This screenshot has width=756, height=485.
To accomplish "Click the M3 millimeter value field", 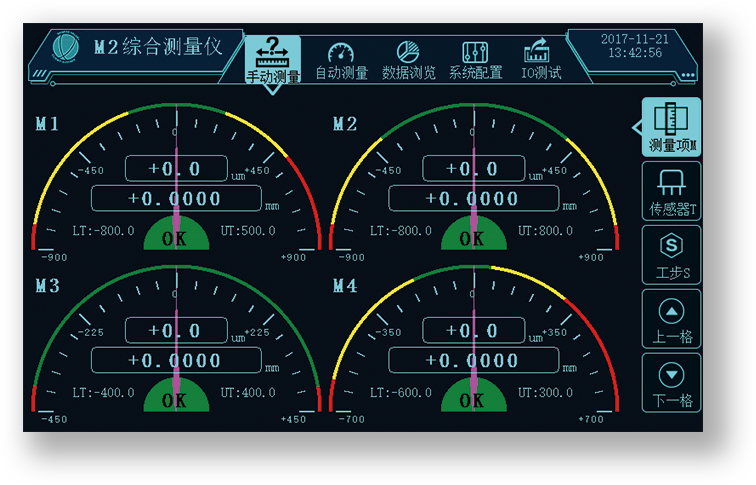I will pos(176,360).
